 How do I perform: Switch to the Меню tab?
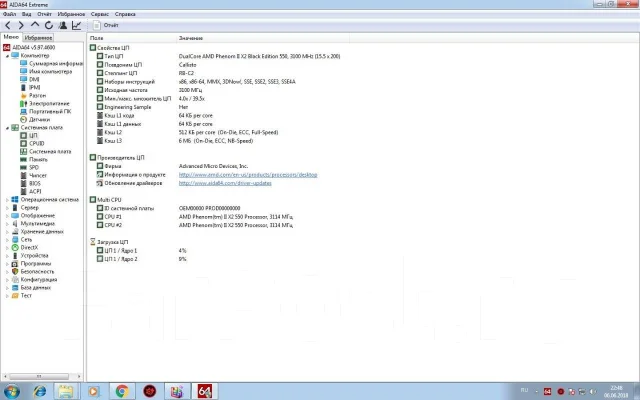[11, 37]
